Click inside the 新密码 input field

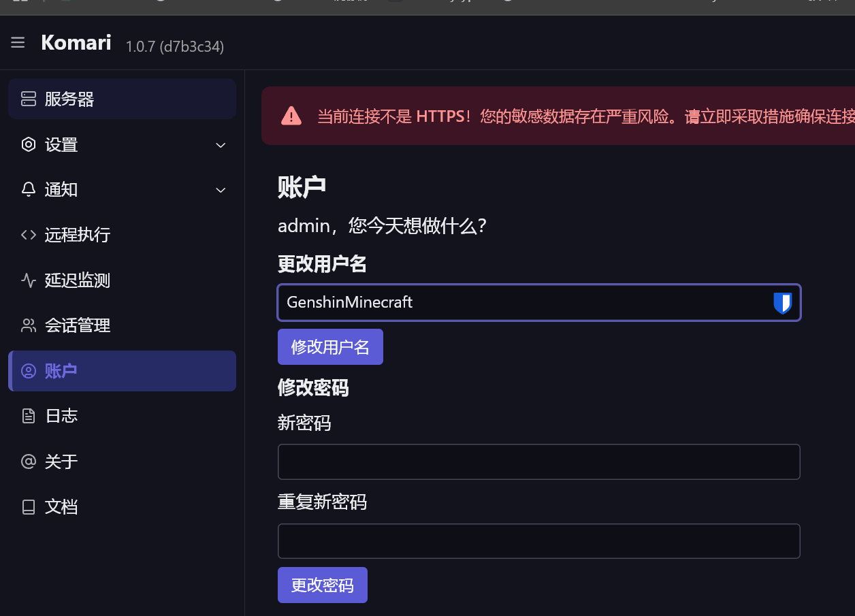538,461
